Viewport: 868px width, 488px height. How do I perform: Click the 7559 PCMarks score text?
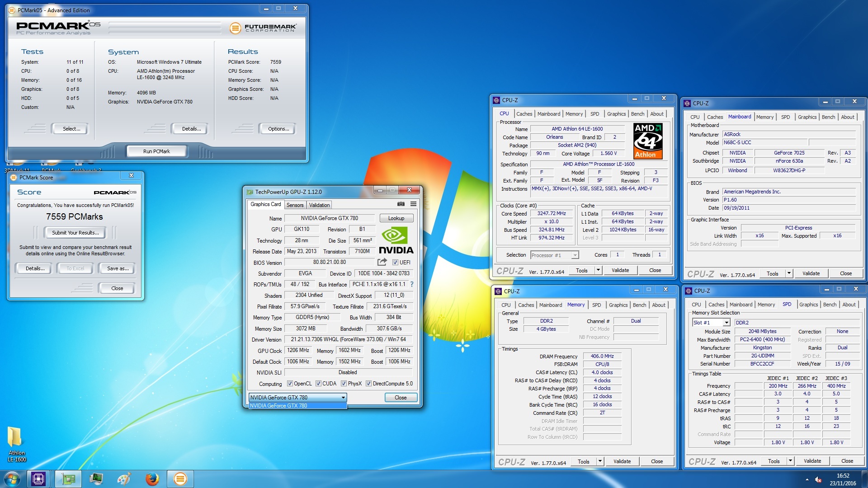click(75, 217)
